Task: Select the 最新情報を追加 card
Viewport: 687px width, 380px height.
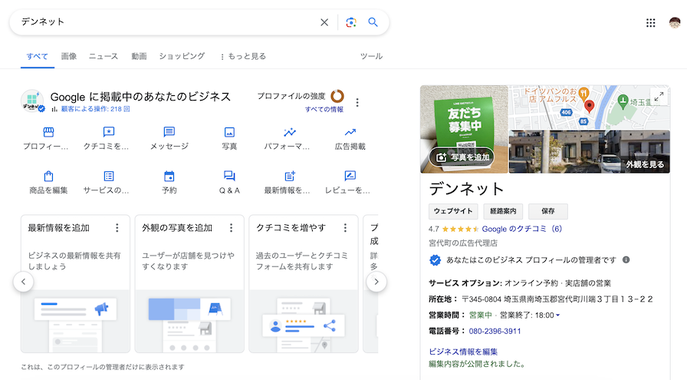Action: pos(75,284)
